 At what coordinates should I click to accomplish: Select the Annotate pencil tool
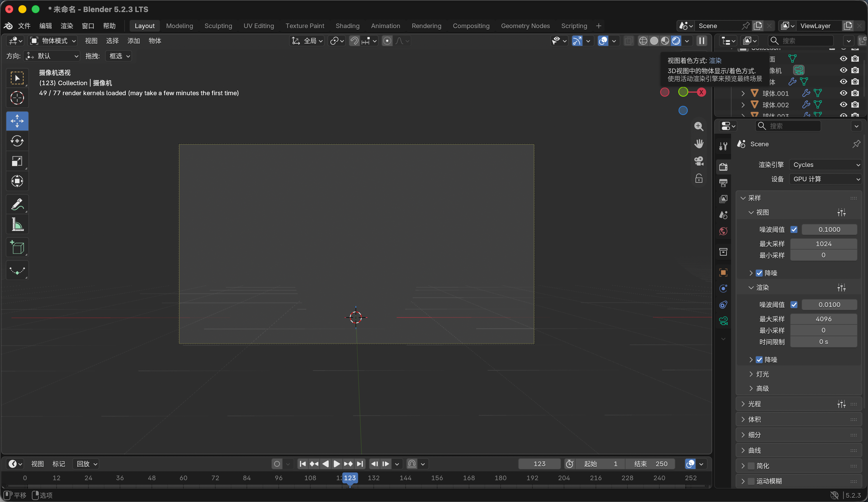[x=17, y=204]
